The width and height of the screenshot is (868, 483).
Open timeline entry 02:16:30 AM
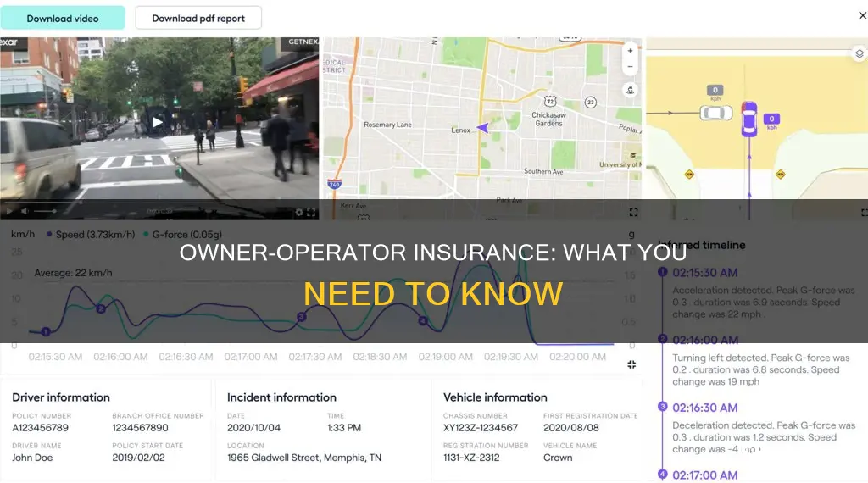coord(704,408)
